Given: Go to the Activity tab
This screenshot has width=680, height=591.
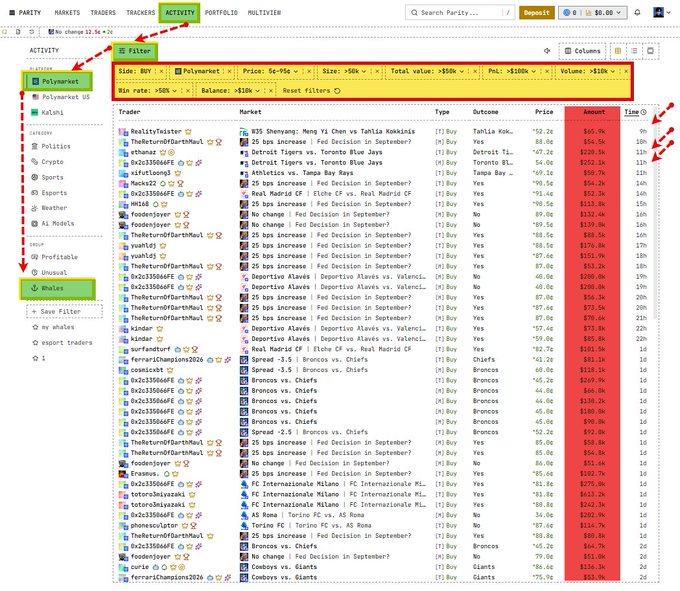Looking at the screenshot, I should (180, 13).
